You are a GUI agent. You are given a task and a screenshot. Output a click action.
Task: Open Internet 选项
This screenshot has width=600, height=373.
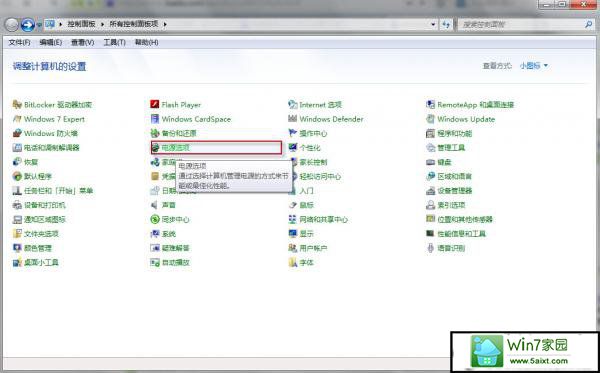tap(315, 105)
